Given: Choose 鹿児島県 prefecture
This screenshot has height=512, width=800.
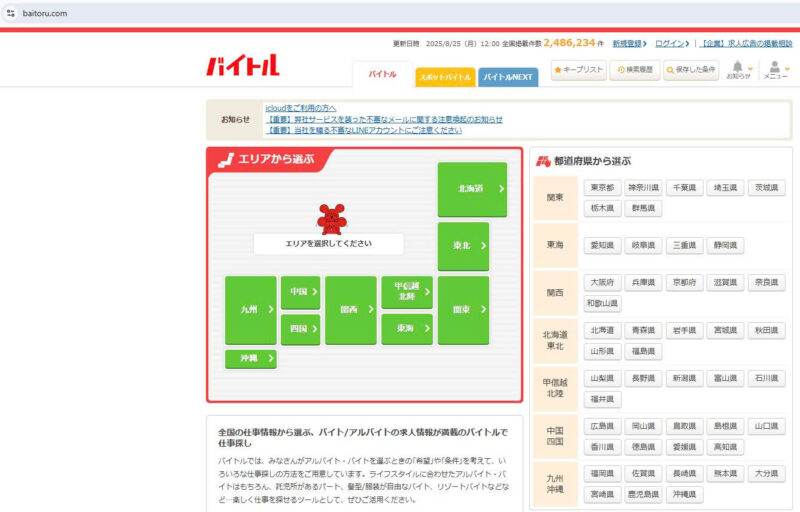Looking at the screenshot, I should click(643, 495).
